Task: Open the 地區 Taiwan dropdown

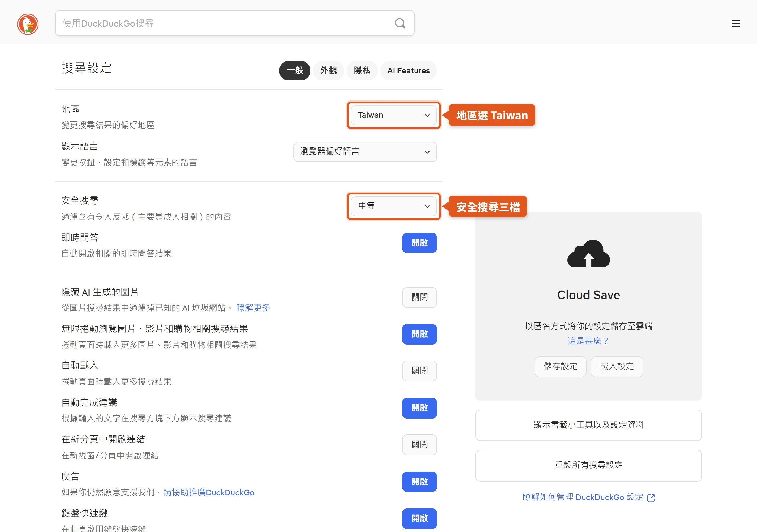Action: pos(394,115)
